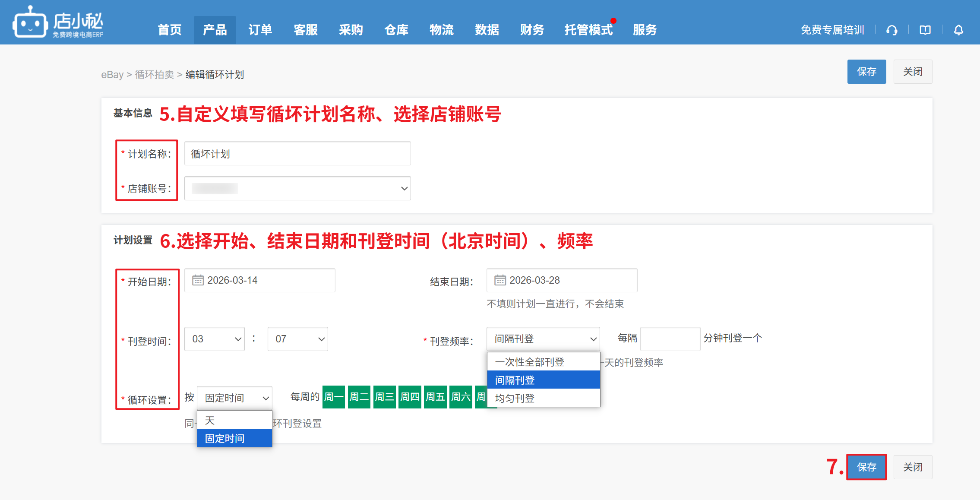The width and height of the screenshot is (980, 500).
Task: Click the headset customer support icon
Action: 892,30
